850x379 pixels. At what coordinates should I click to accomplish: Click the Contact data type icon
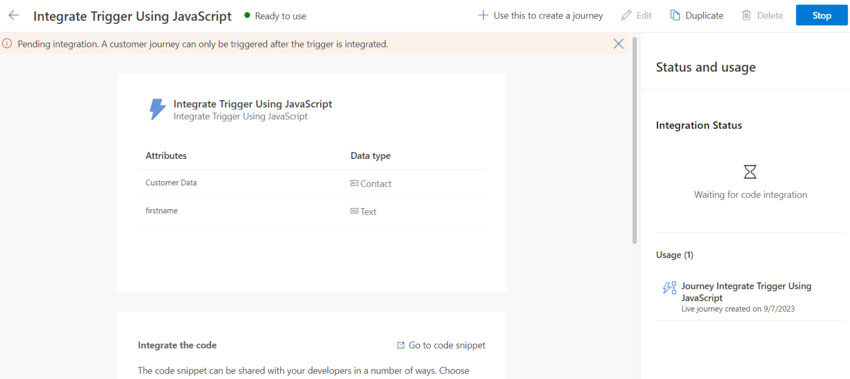click(x=355, y=183)
